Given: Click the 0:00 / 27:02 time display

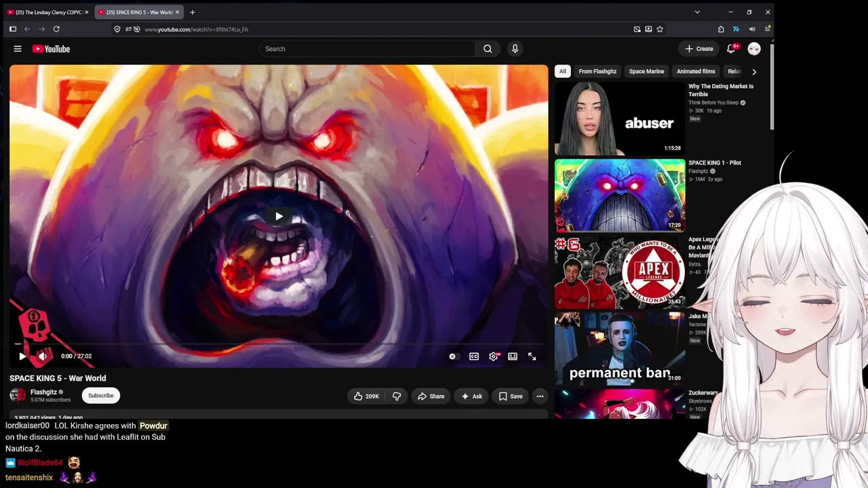Looking at the screenshot, I should tap(76, 356).
